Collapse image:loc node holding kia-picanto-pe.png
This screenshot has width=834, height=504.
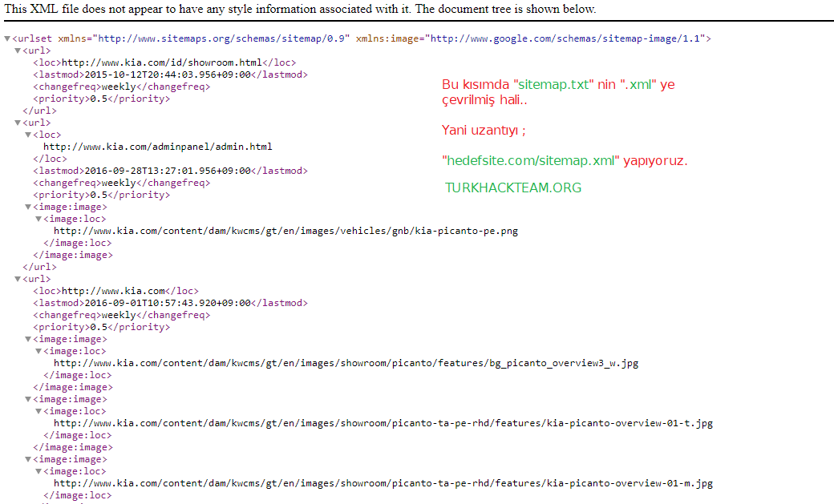coord(38,219)
